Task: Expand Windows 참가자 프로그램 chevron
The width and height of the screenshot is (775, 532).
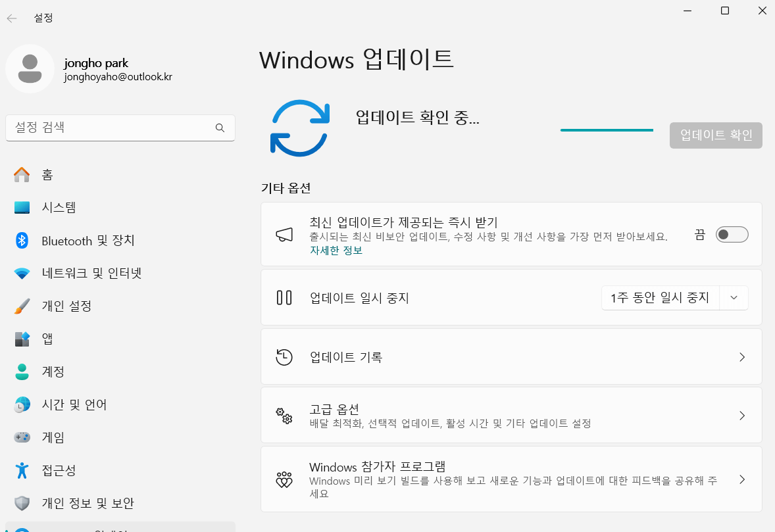Action: click(742, 479)
